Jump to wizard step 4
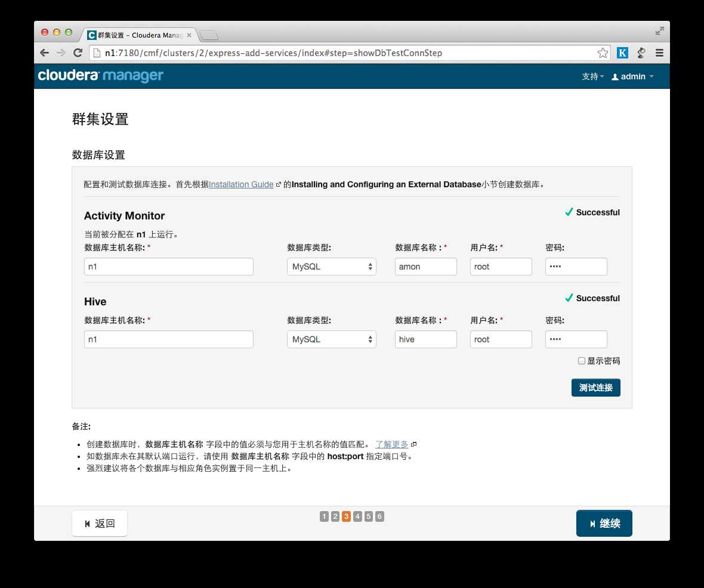Image resolution: width=704 pixels, height=588 pixels. click(x=357, y=516)
